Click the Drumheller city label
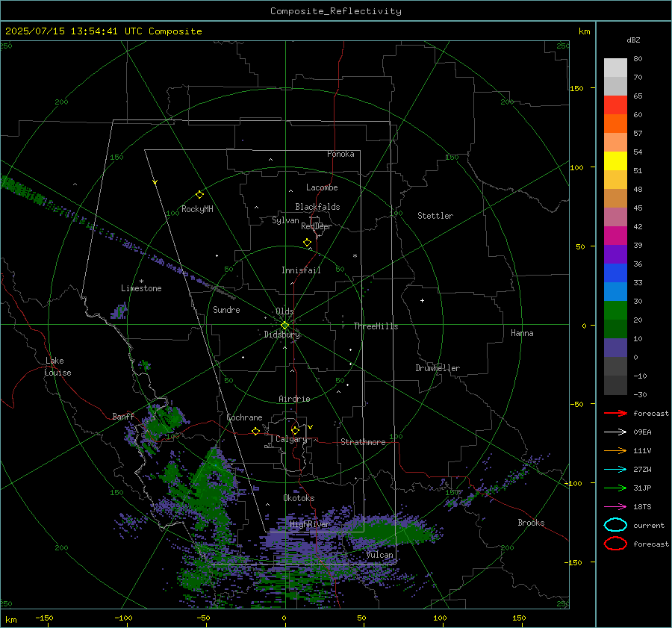The image size is (672, 628). (438, 368)
